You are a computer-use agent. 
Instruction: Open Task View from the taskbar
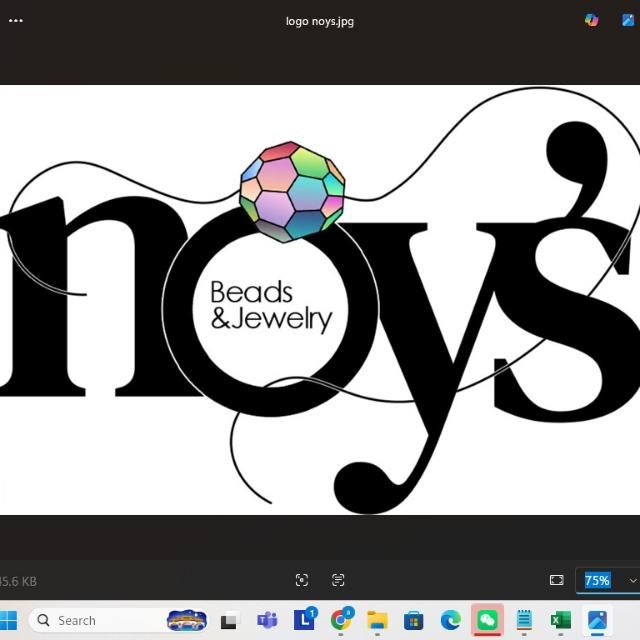click(x=229, y=621)
